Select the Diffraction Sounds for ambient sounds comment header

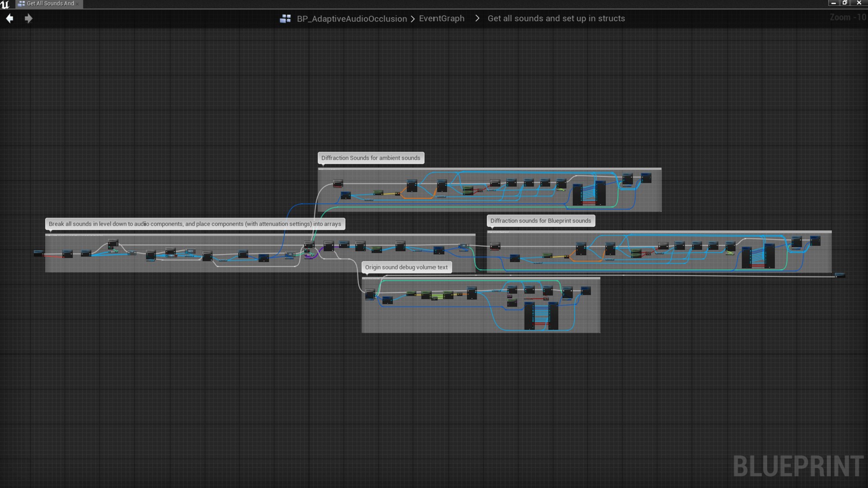point(371,158)
